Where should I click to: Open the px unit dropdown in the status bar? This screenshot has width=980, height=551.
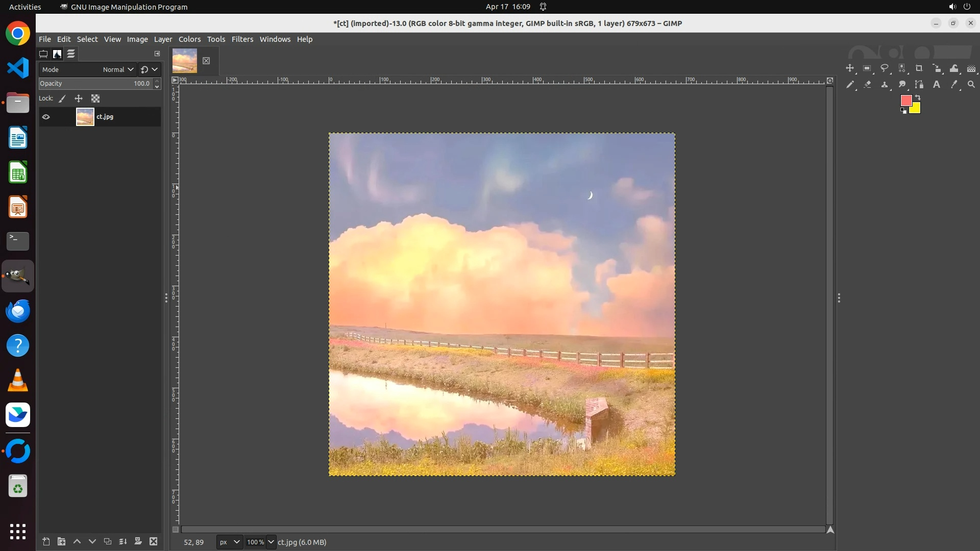229,542
